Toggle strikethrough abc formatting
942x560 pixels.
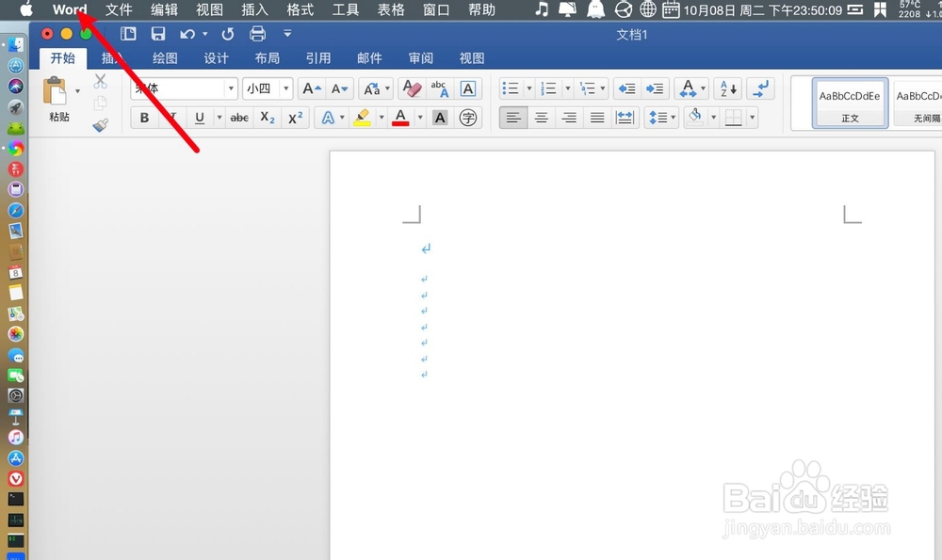[239, 118]
